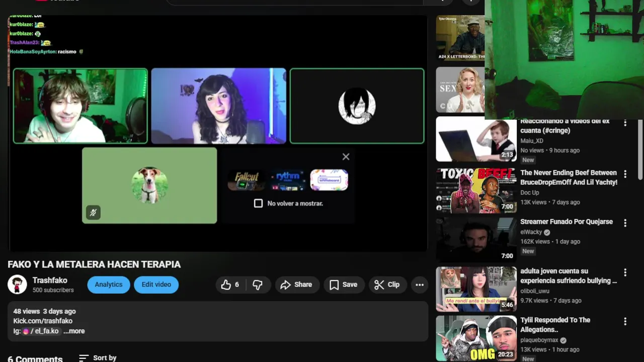
Task: Open more actions ellipsis under the video
Action: pyautogui.click(x=420, y=285)
